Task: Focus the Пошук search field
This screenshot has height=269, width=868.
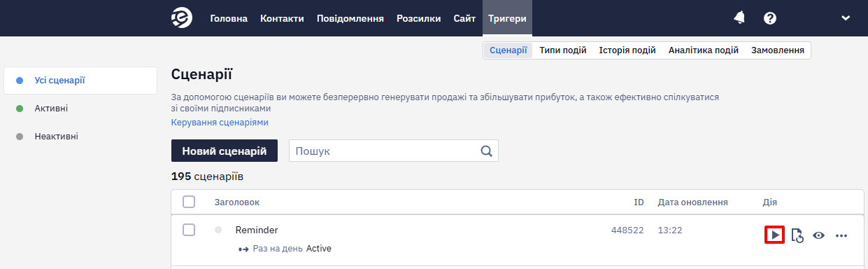Action: 384,151
